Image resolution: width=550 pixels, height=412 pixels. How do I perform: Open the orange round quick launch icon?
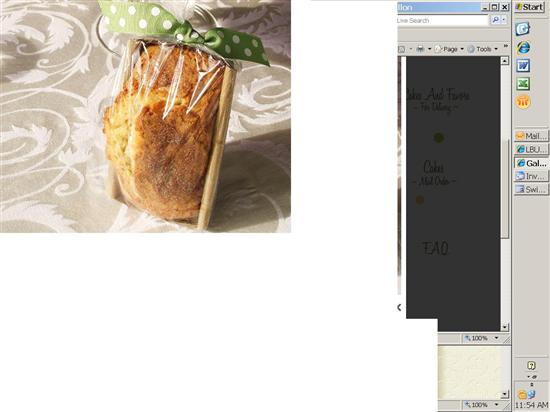click(523, 102)
